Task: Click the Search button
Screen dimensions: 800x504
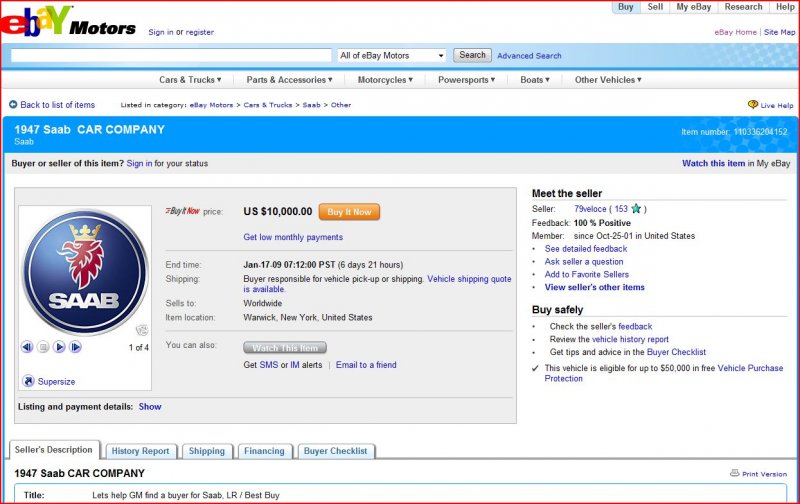Action: tap(472, 55)
